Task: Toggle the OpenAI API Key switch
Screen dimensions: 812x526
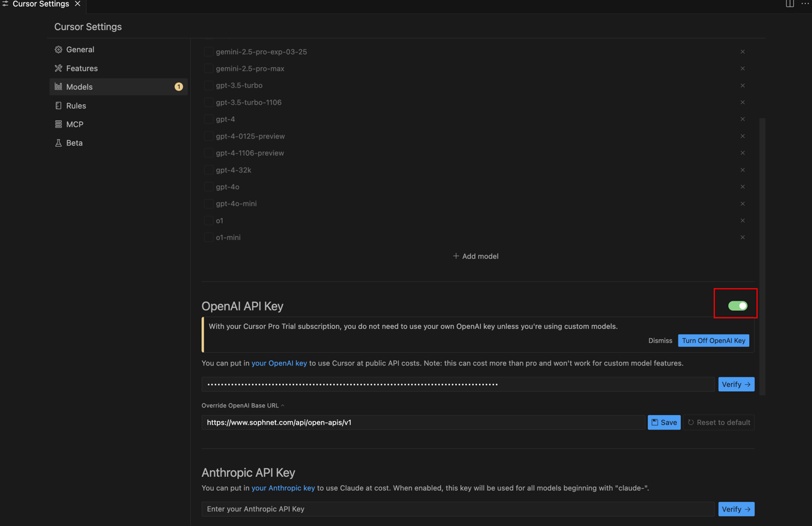Action: pos(738,306)
